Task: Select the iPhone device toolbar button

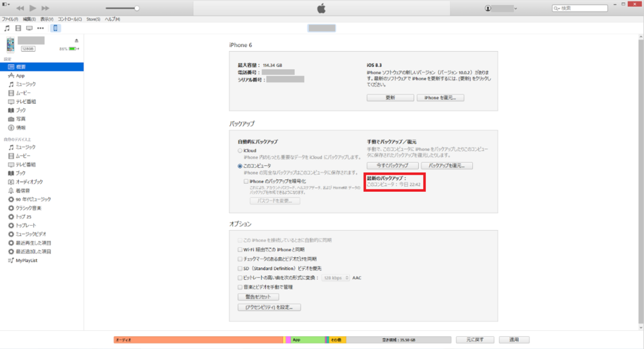Action: pos(55,28)
